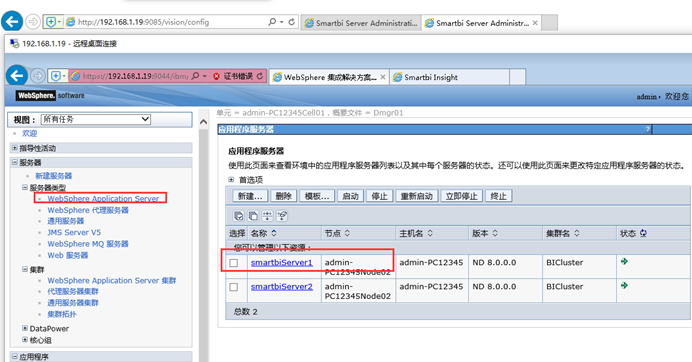This screenshot has width=692, height=362.
Task: Click the status arrow icon for smartbiServer2
Action: click(x=624, y=286)
